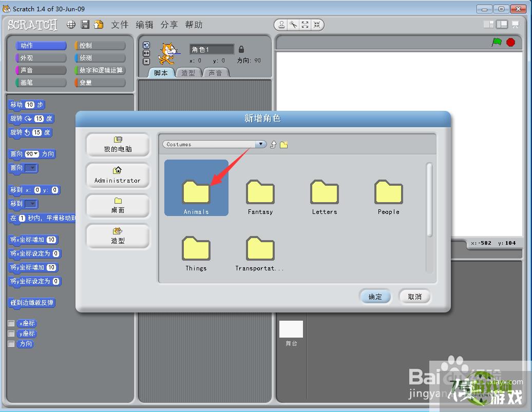The width and height of the screenshot is (532, 412).
Task: Open the 造型 costumes shortcut
Action: pyautogui.click(x=118, y=237)
